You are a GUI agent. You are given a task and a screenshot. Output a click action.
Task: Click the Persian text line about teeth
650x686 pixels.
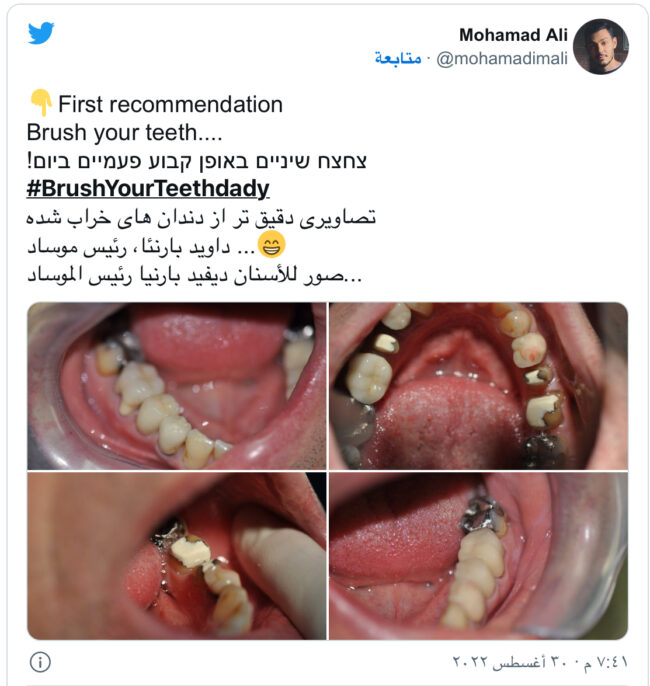coord(201,217)
